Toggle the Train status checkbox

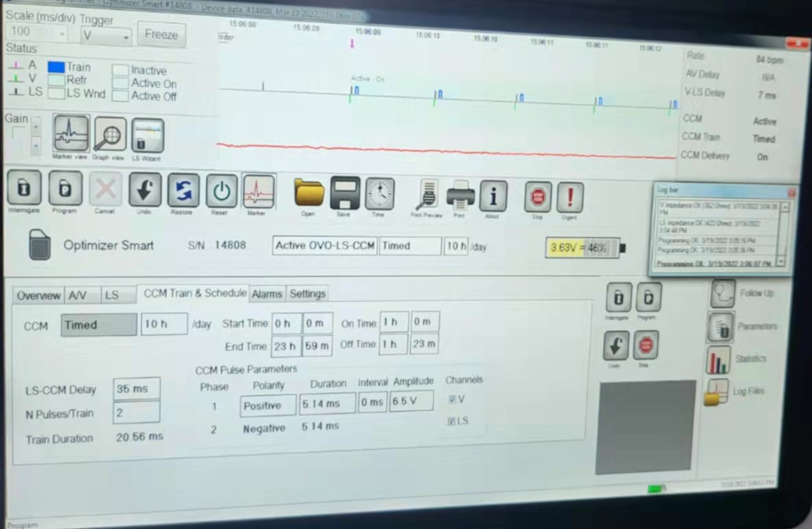(56, 67)
